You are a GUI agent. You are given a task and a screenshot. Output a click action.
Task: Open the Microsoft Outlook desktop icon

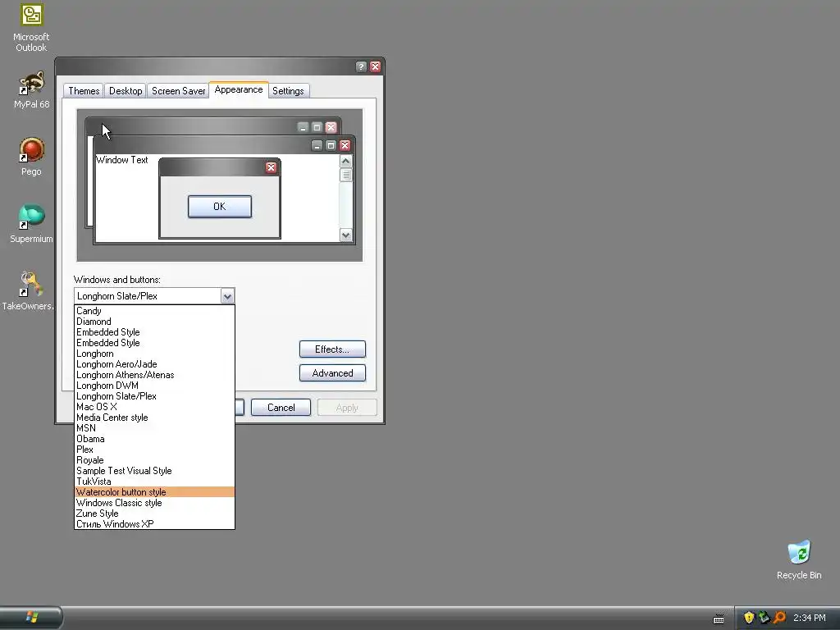[31, 28]
